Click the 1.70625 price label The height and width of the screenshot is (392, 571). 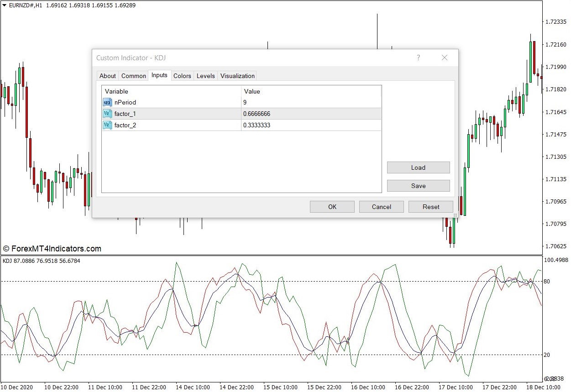(x=555, y=246)
